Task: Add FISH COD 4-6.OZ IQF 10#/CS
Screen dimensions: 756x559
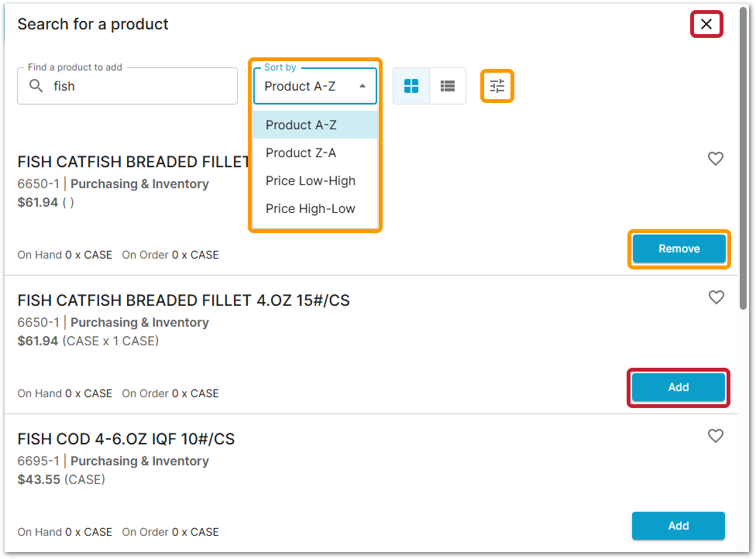Action: pos(679,526)
